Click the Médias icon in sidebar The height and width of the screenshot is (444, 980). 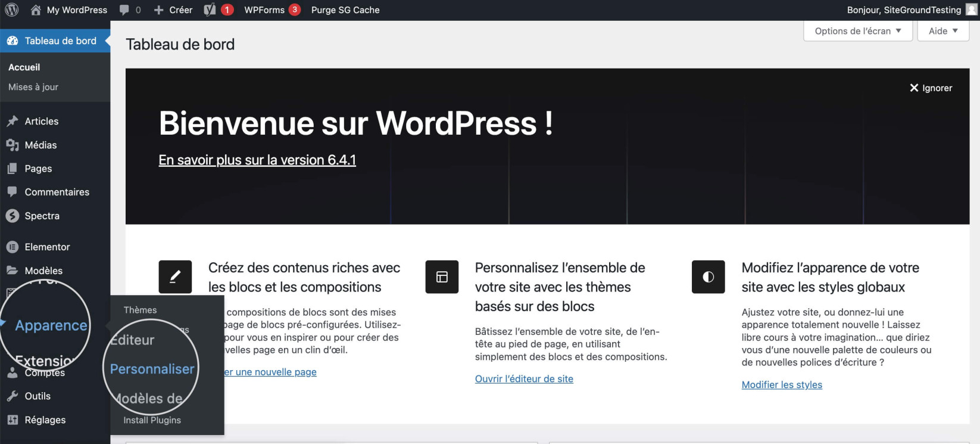(13, 145)
